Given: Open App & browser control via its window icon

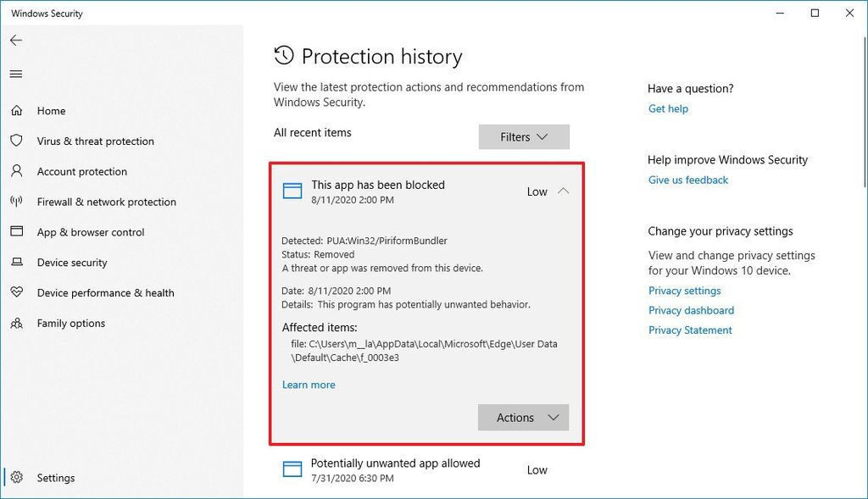Looking at the screenshot, I should point(16,232).
